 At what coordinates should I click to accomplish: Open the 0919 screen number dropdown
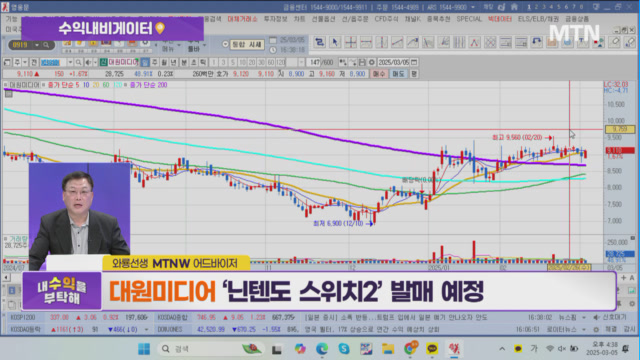pyautogui.click(x=37, y=45)
